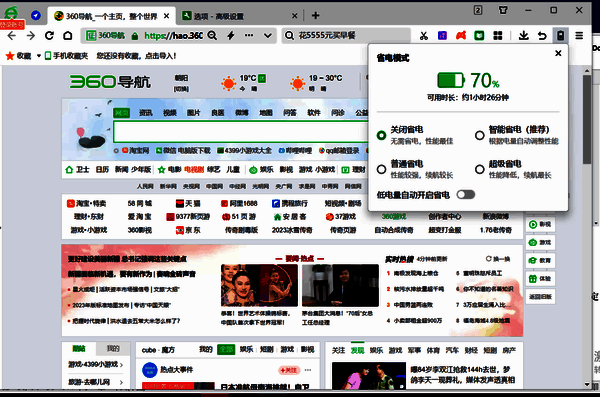Click the undo closed tab icon

(542, 36)
